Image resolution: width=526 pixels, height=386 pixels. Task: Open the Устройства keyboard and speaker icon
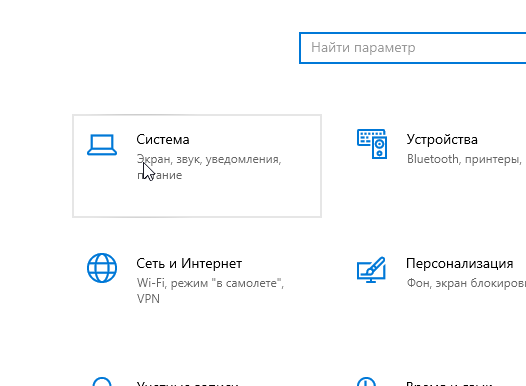pyautogui.click(x=372, y=144)
